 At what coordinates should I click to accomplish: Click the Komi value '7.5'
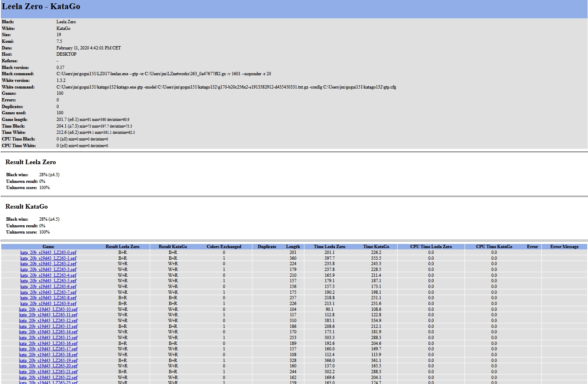59,42
